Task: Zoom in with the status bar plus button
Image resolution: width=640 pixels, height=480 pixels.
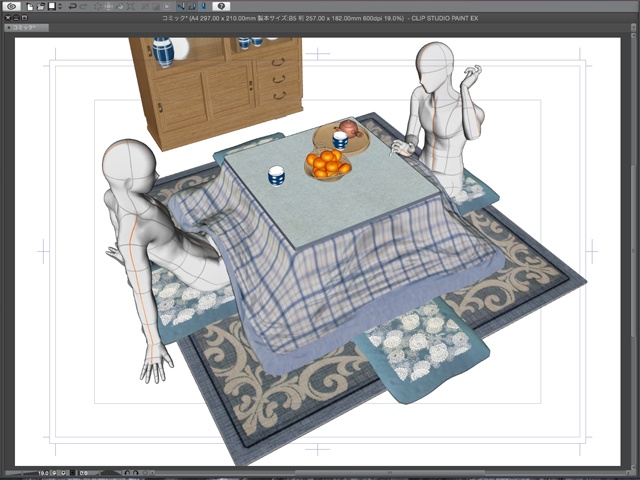Action: click(x=63, y=473)
